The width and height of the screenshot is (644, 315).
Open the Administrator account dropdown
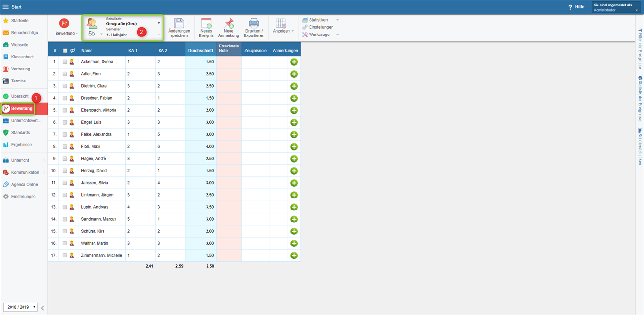[616, 7]
